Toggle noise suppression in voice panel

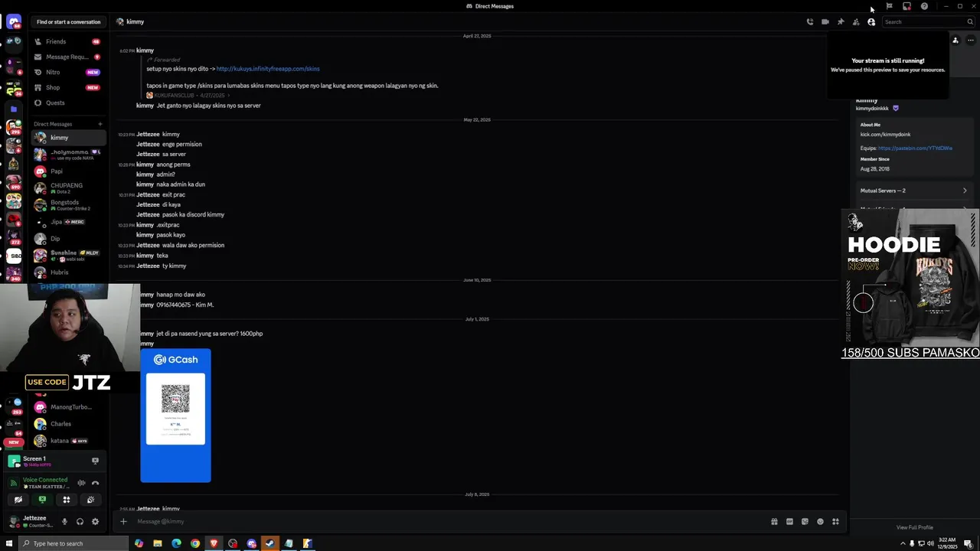point(81,483)
